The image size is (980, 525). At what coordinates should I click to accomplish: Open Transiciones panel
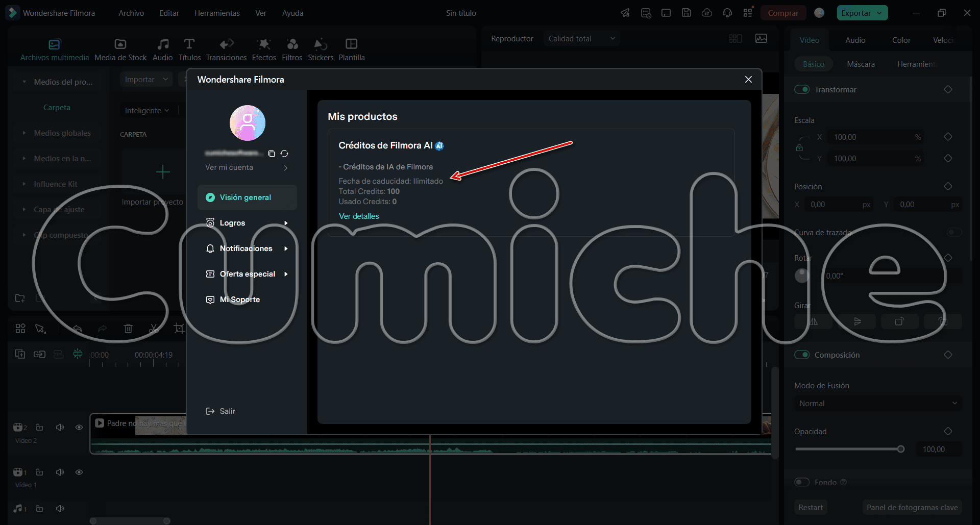(x=226, y=50)
